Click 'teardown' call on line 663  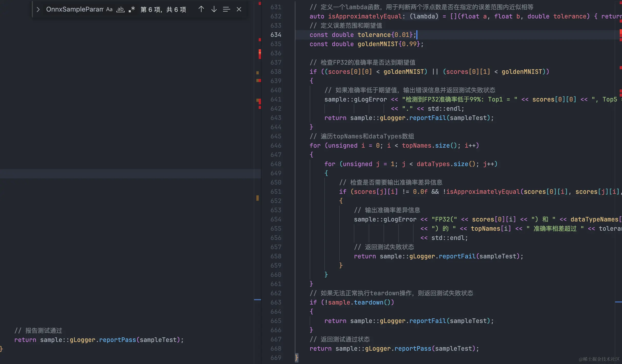click(369, 302)
